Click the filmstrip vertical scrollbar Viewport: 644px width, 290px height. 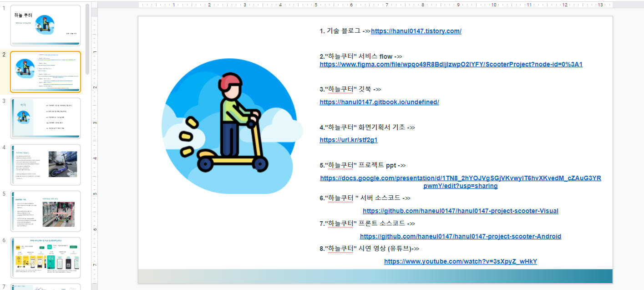(87, 40)
